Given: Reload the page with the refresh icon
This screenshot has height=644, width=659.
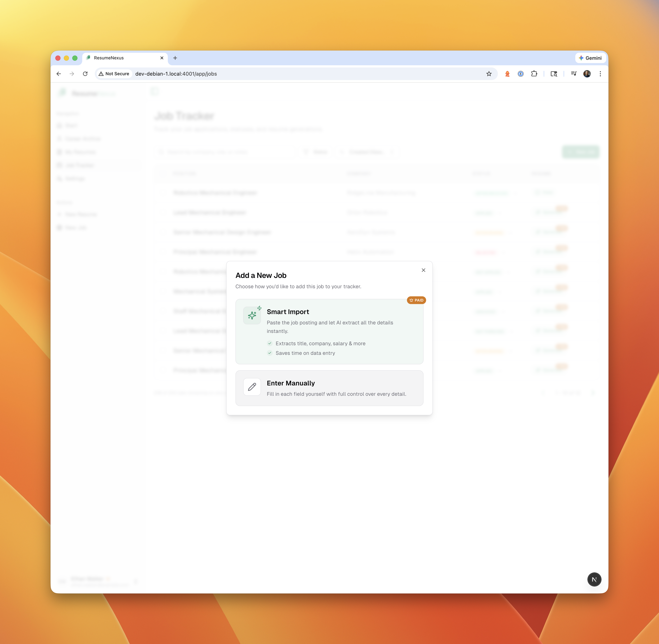Looking at the screenshot, I should [85, 74].
